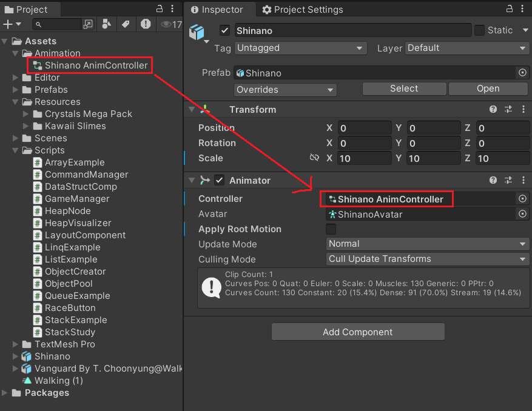Viewport: 532px width, 411px height.
Task: Collapse the Scripts folder arrow
Action: [15, 150]
